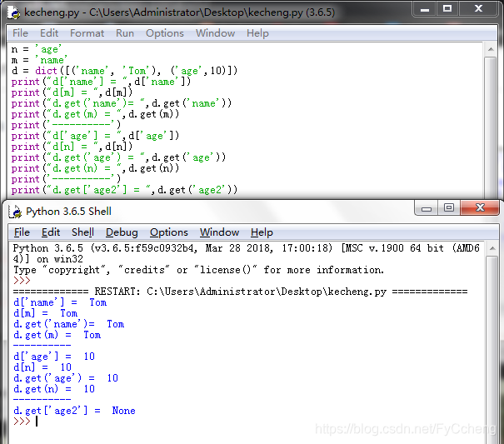The width and height of the screenshot is (504, 444).
Task: Click code line print d['name'] in editor
Action: (x=101, y=82)
